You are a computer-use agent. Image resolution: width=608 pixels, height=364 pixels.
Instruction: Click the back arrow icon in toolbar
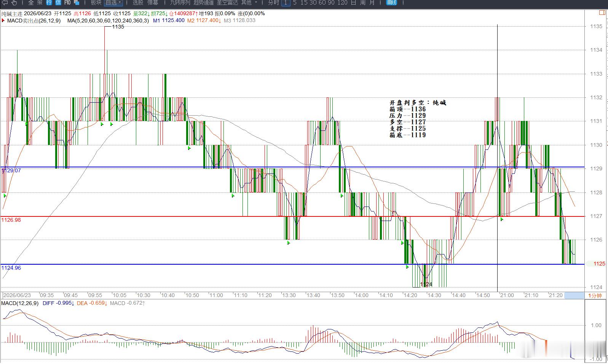pyautogui.click(x=5, y=3)
